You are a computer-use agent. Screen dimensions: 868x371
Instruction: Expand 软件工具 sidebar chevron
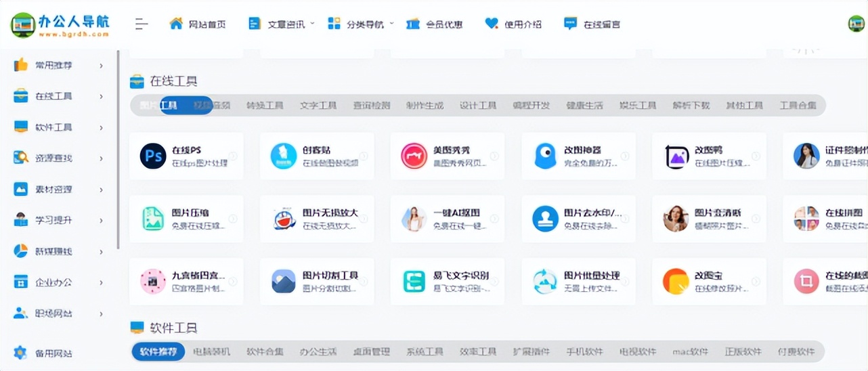[x=102, y=127]
